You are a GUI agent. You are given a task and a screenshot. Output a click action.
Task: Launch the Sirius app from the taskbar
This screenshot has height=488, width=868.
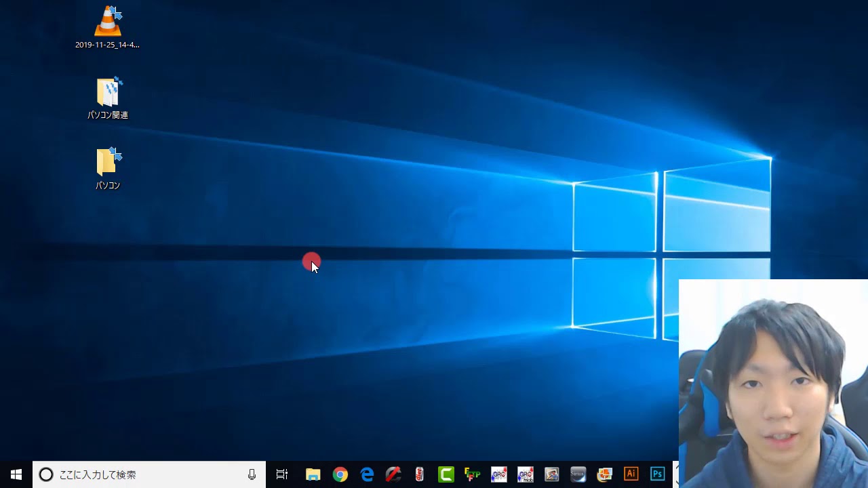(x=578, y=474)
